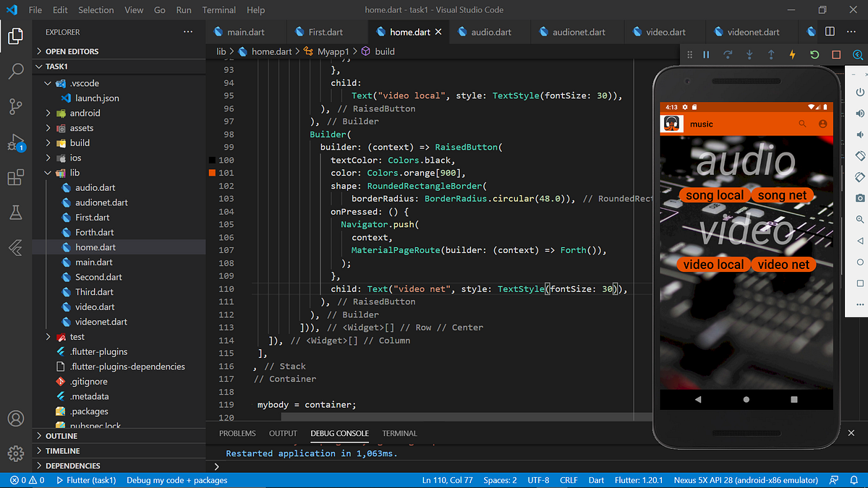Open the Terminal menu
The width and height of the screenshot is (868, 488).
(219, 10)
